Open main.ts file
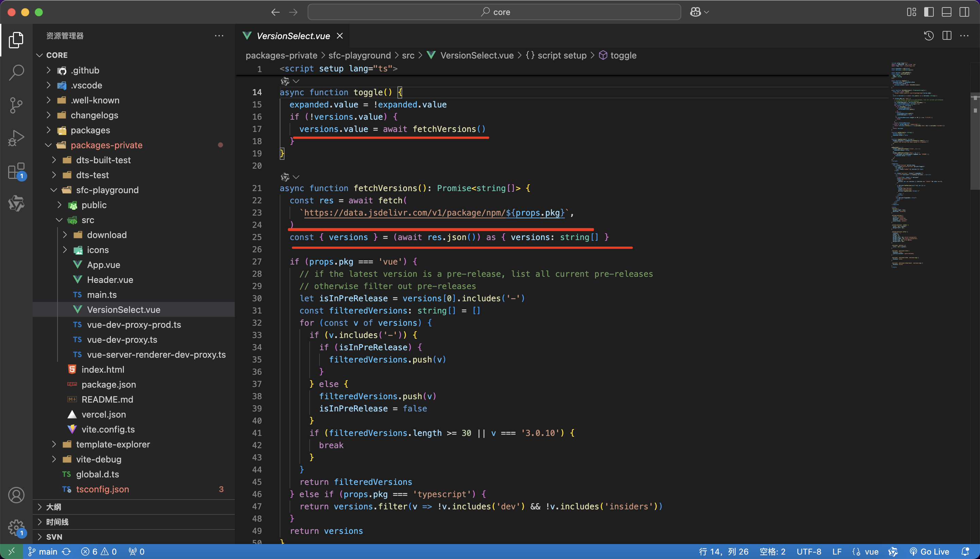Viewport: 980px width, 559px height. [101, 295]
